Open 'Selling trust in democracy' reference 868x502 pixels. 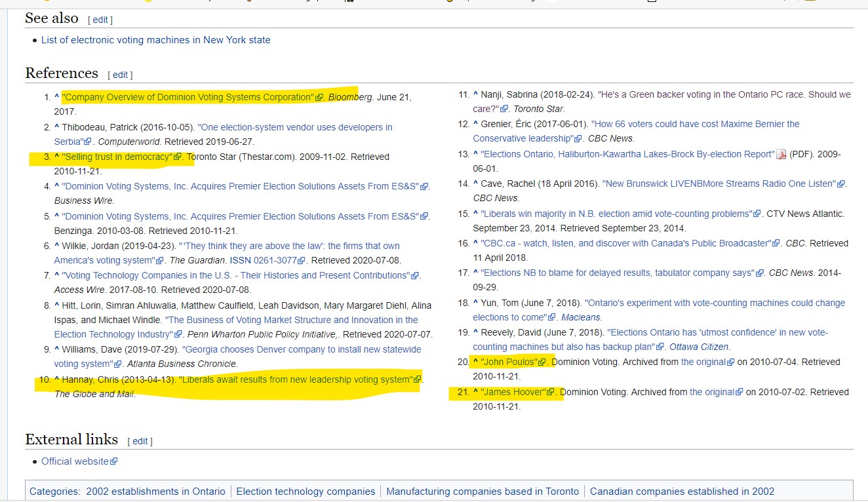coord(117,157)
